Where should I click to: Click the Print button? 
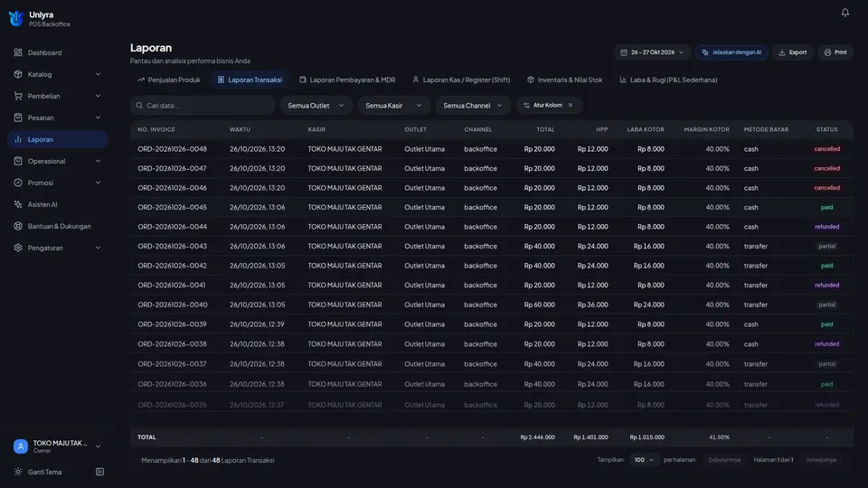coord(835,52)
